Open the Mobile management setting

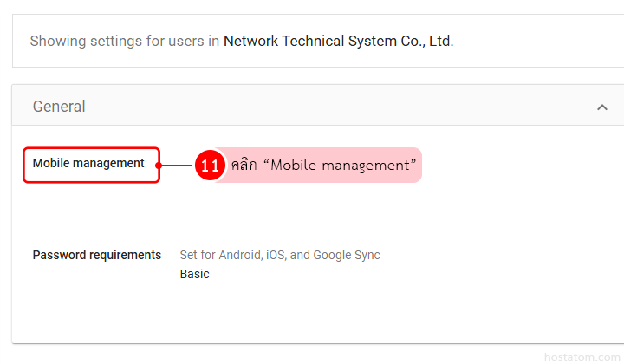click(x=88, y=164)
